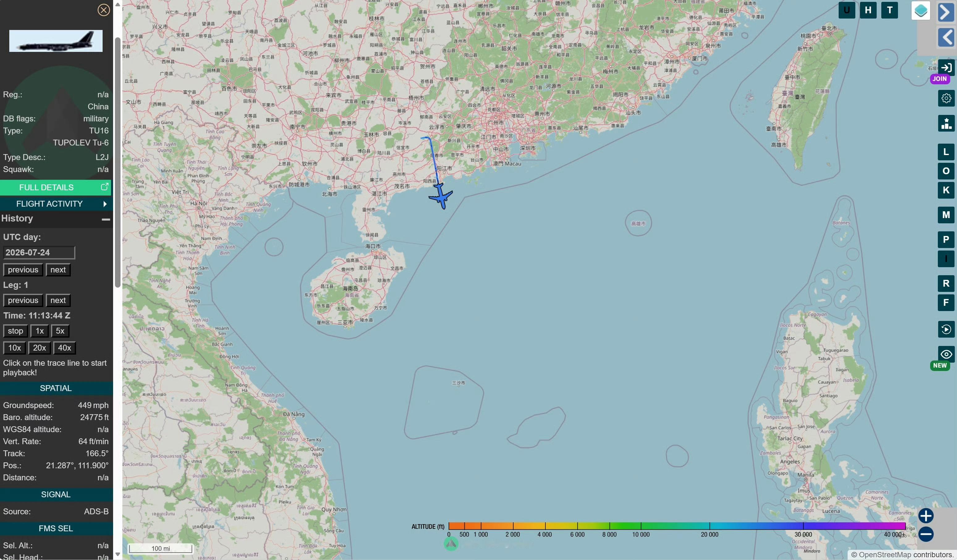This screenshot has width=957, height=560.
Task: Select next flight leg
Action: [x=58, y=301]
